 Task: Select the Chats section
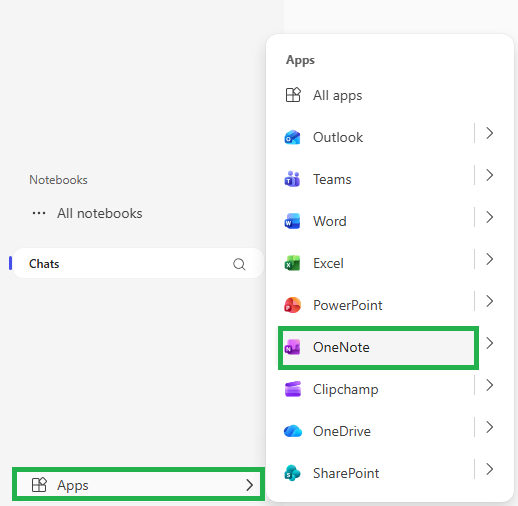[138, 263]
